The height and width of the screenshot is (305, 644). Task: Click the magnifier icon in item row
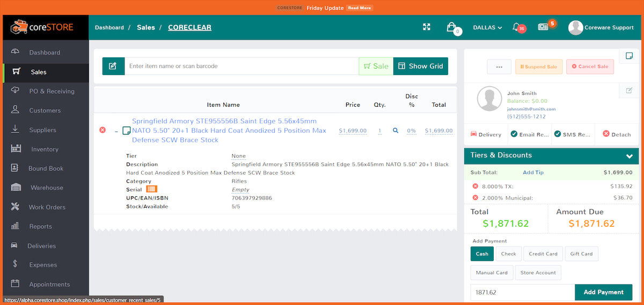click(396, 130)
